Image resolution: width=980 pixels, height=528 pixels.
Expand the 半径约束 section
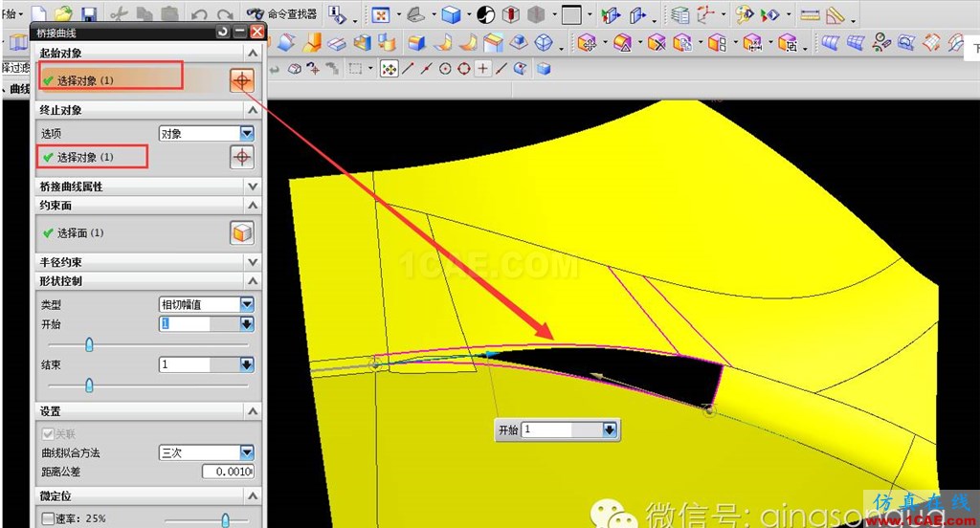click(252, 262)
